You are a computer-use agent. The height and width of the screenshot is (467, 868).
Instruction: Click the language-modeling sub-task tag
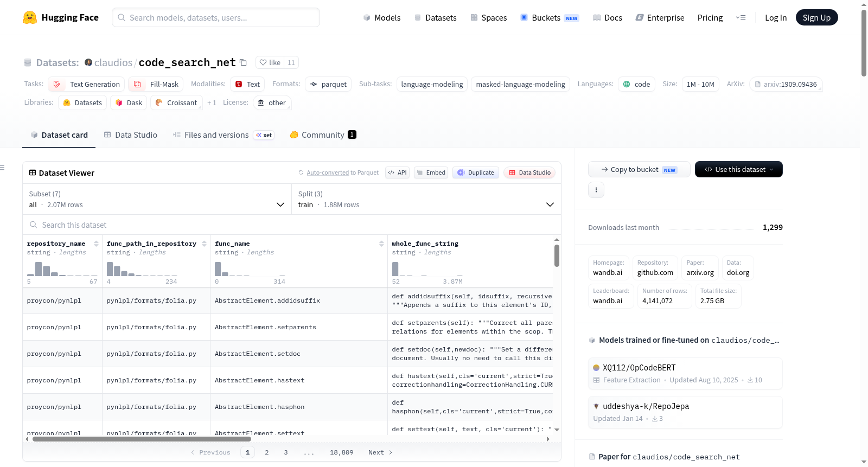(432, 84)
